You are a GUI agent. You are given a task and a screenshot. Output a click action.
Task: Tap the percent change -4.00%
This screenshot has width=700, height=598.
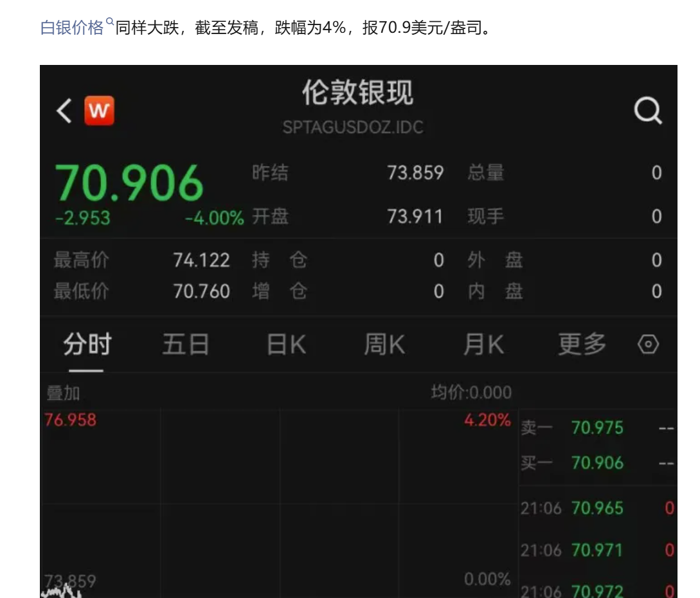tap(214, 218)
